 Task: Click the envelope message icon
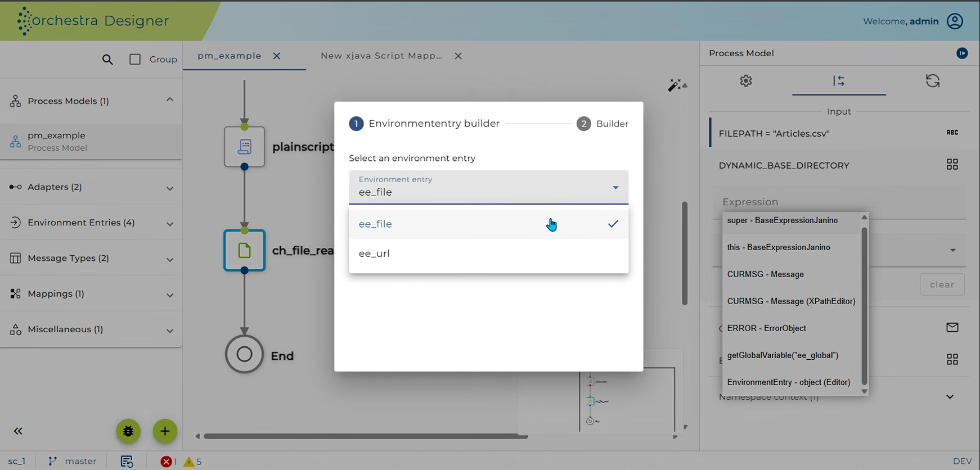click(x=952, y=327)
